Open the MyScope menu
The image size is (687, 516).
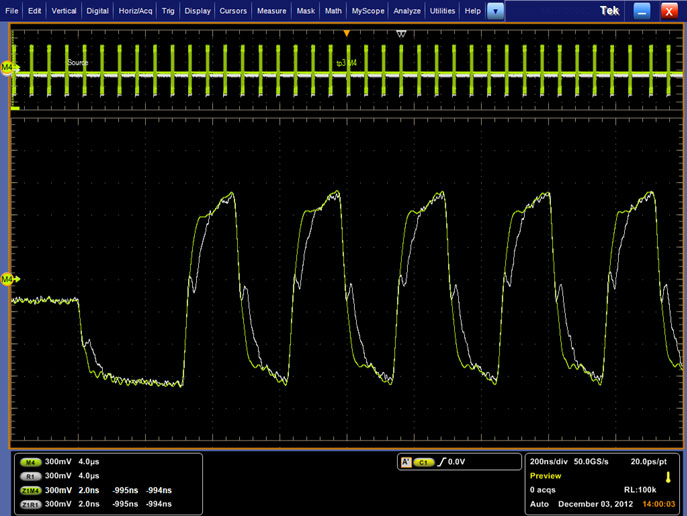tap(366, 10)
